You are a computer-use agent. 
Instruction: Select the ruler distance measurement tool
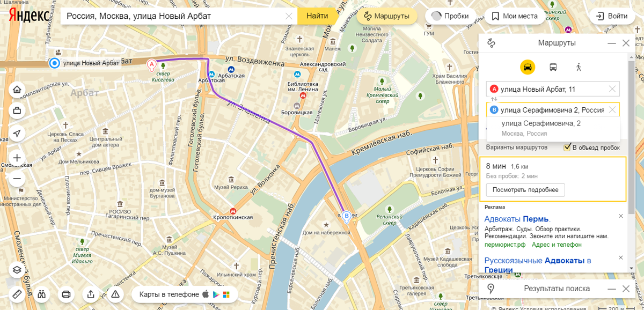click(17, 294)
